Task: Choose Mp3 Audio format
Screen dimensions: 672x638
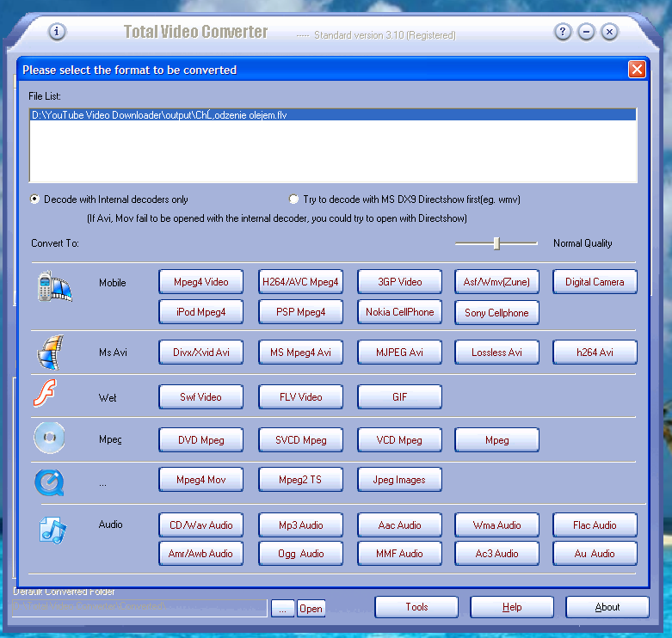Action: click(x=300, y=525)
